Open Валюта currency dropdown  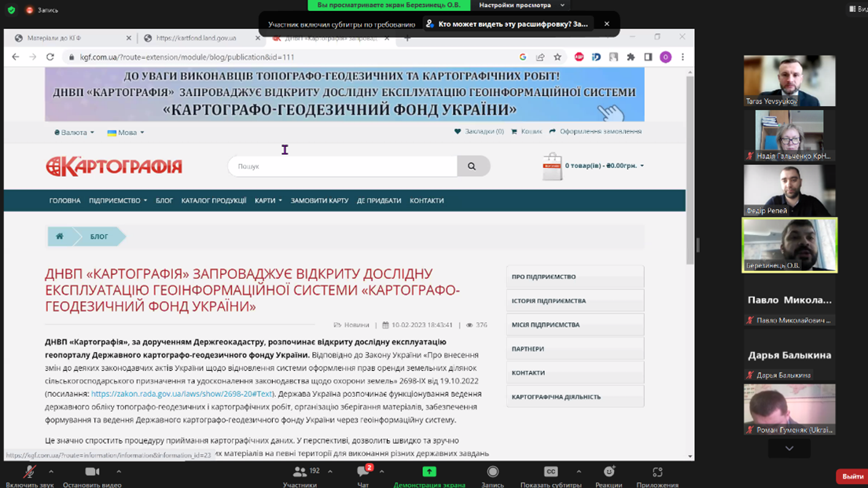(x=74, y=132)
